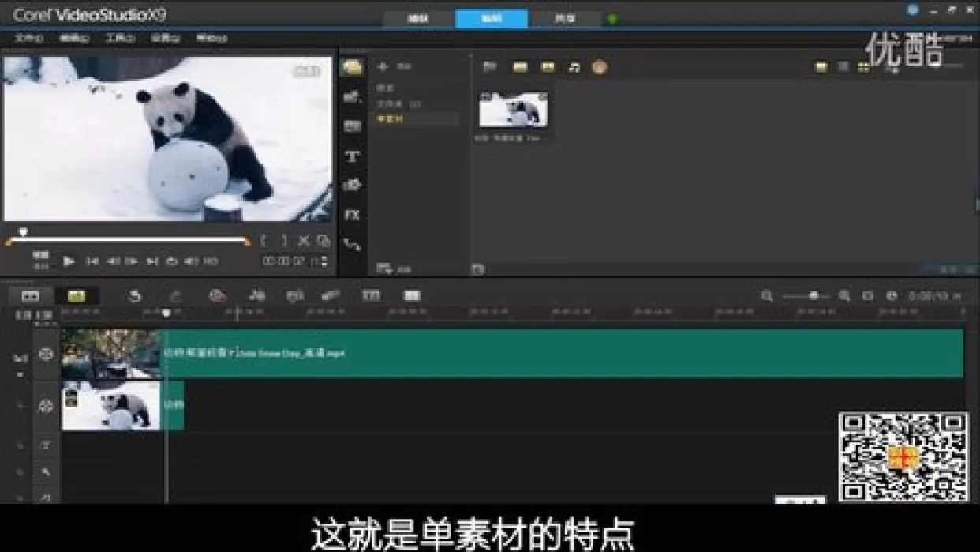Click the Redo icon on timeline toolbar

[x=174, y=295]
